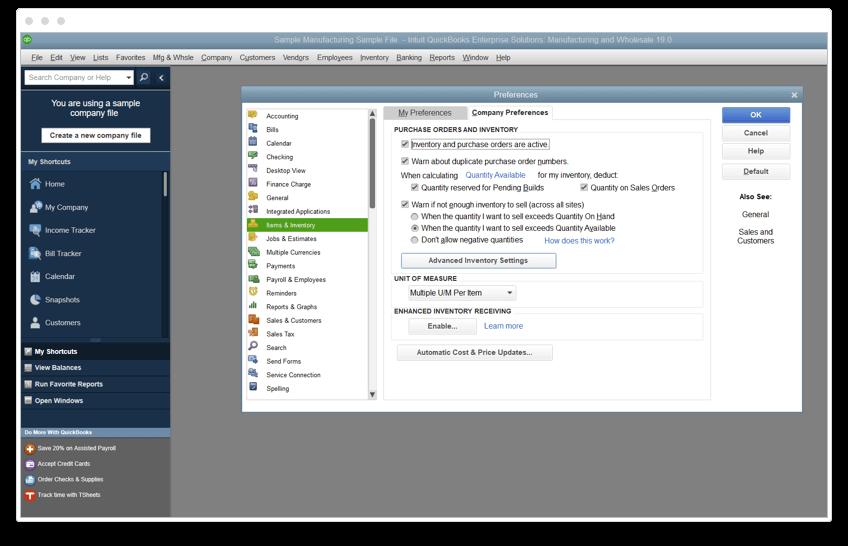Click the Sales & Customers icon
Image resolution: width=848 pixels, height=546 pixels.
coord(253,319)
